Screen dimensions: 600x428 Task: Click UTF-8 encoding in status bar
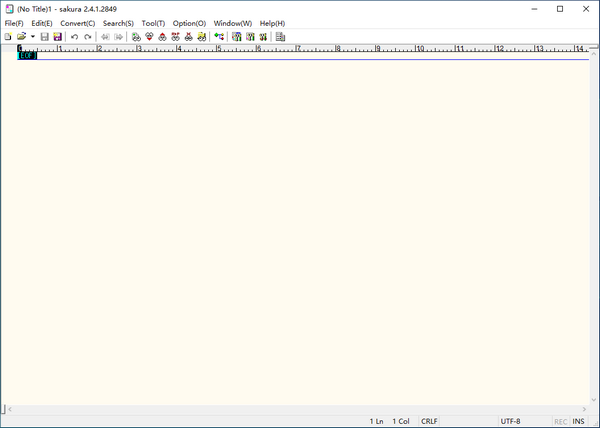coord(510,421)
